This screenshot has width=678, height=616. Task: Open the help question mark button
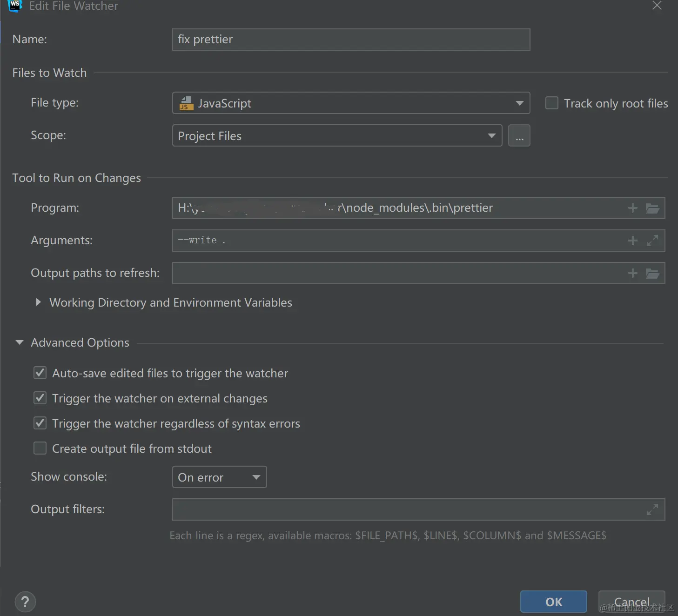tap(25, 602)
